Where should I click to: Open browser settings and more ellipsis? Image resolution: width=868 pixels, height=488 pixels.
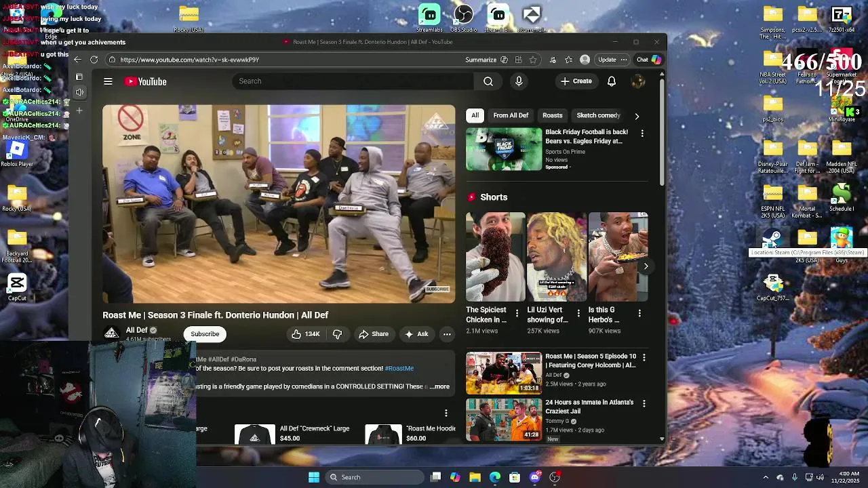pyautogui.click(x=623, y=60)
